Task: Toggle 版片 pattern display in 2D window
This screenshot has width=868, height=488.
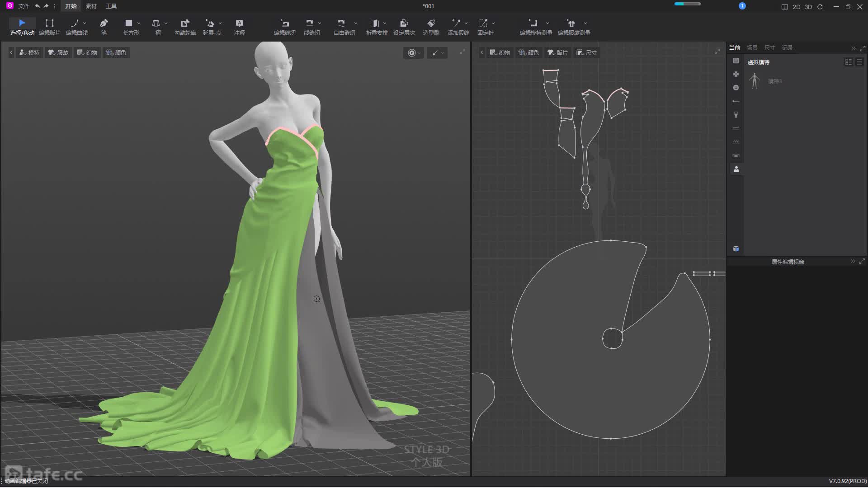Action: tap(557, 52)
